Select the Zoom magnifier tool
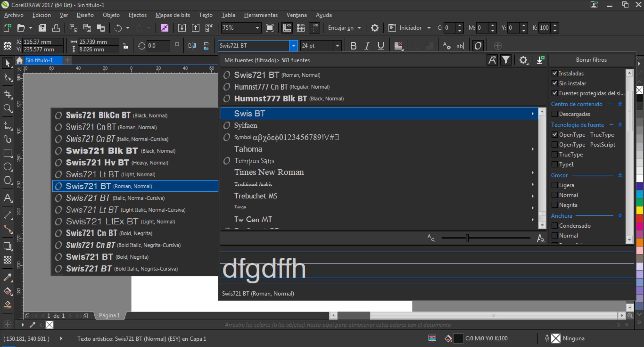 click(x=7, y=109)
